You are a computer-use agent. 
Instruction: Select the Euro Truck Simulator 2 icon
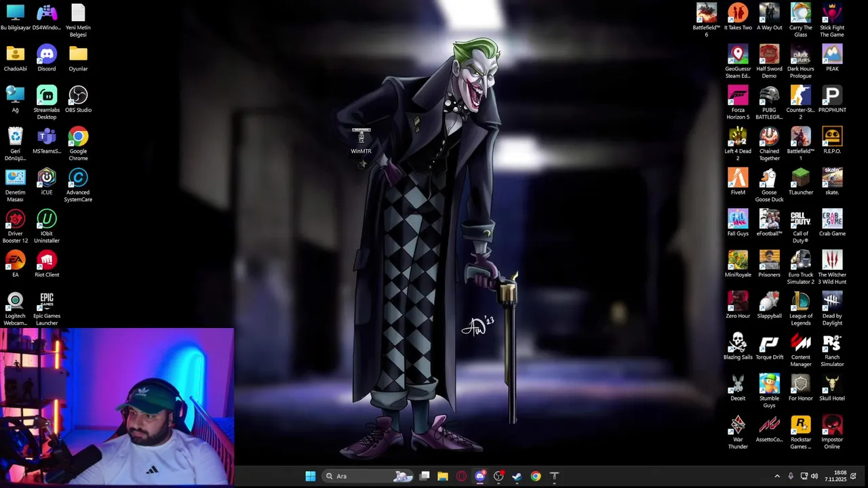[x=800, y=268]
